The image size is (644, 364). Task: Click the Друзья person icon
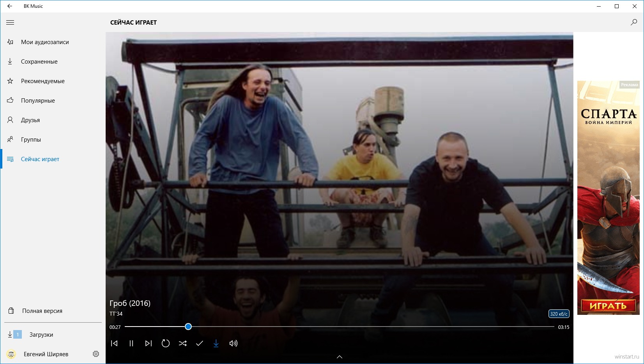pos(10,120)
